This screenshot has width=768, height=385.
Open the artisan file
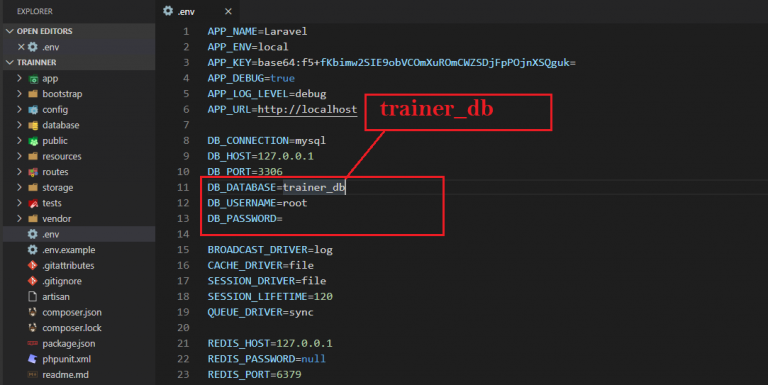point(56,297)
